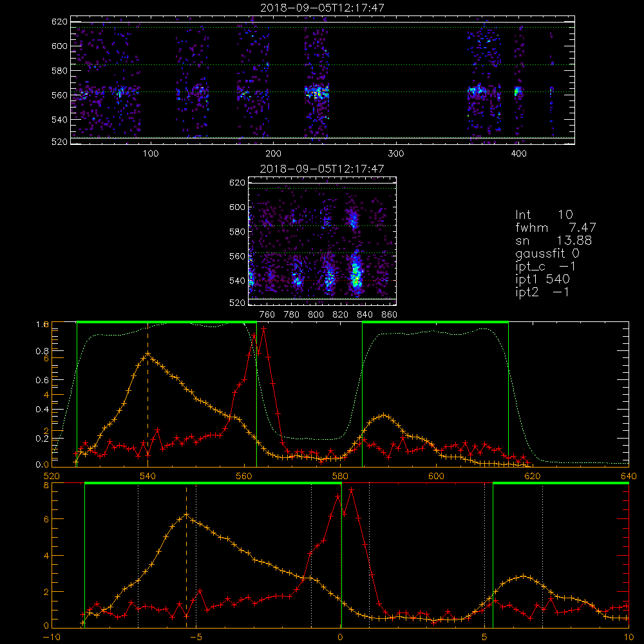Click the 'ipt_c -1' parameter
The height and width of the screenshot is (644, 644).
546,267
